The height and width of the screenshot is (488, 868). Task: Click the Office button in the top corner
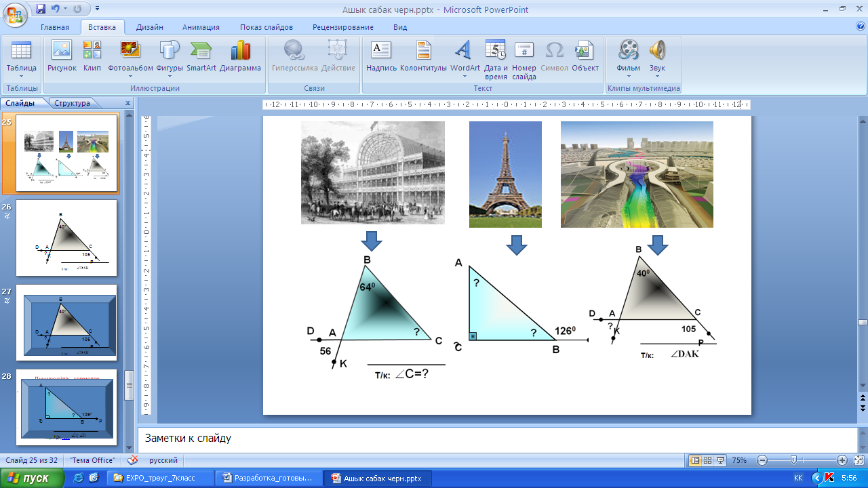15,12
